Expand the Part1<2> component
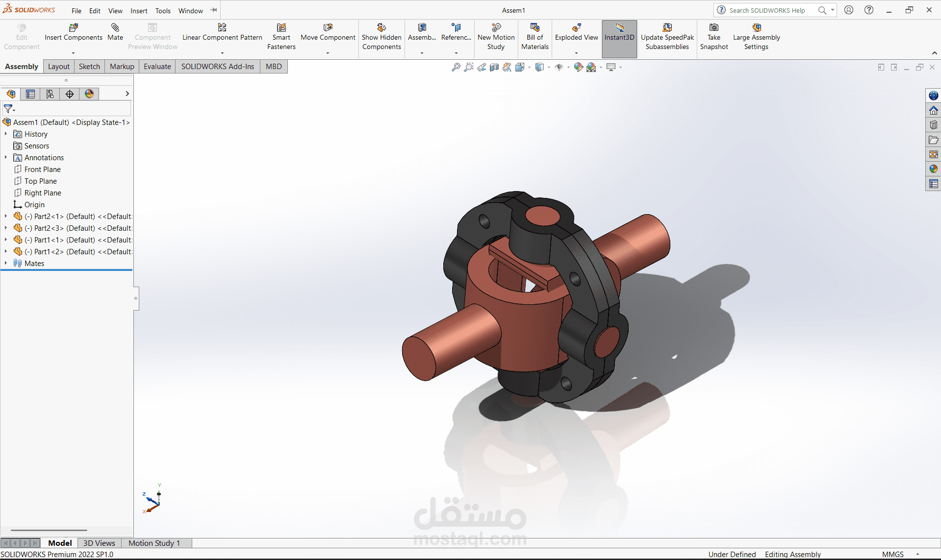The image size is (941, 560). [x=6, y=251]
